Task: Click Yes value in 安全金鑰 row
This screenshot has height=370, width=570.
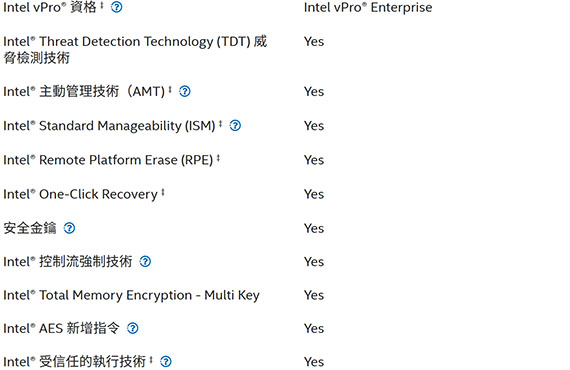Action: coord(314,228)
